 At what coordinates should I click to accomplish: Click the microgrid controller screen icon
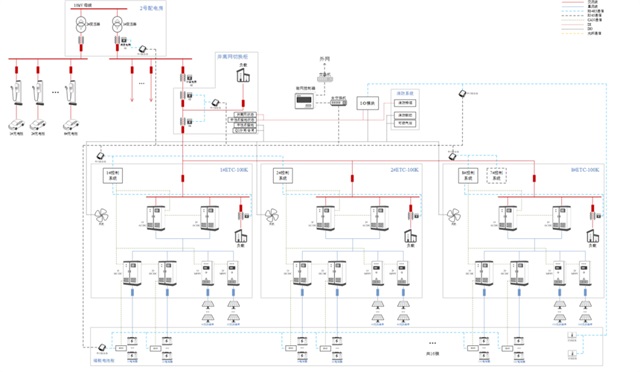(x=304, y=100)
